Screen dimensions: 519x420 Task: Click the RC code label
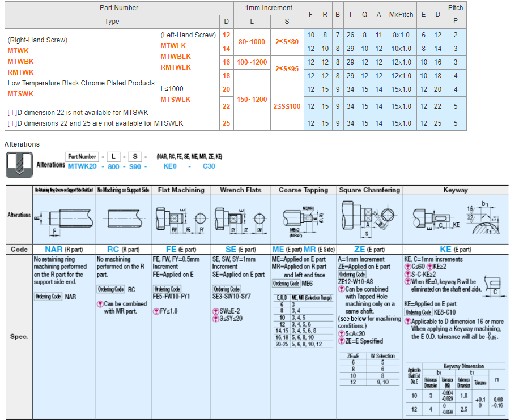coord(113,250)
